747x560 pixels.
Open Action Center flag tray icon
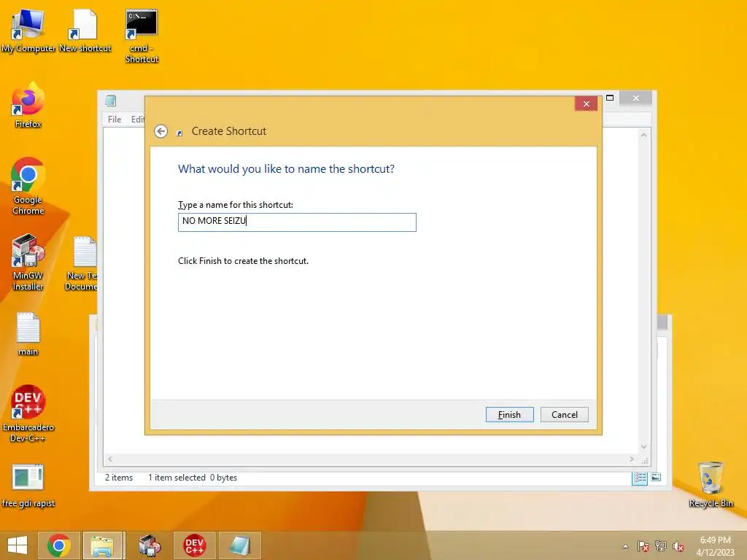[643, 546]
